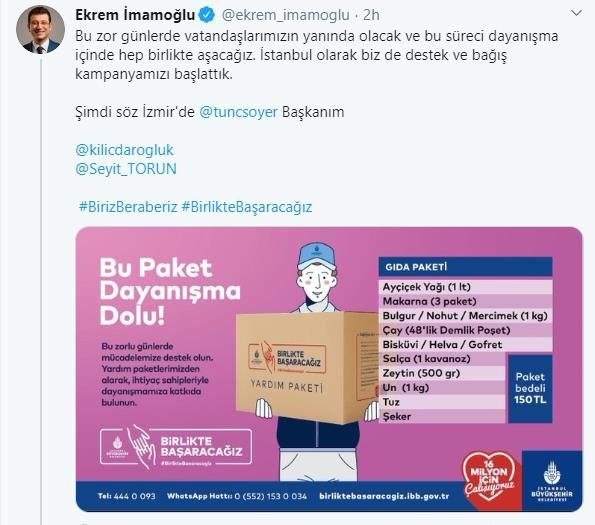This screenshot has width=595, height=525.
Task: Click the WhatsApp Hattı phone number
Action: [271, 496]
